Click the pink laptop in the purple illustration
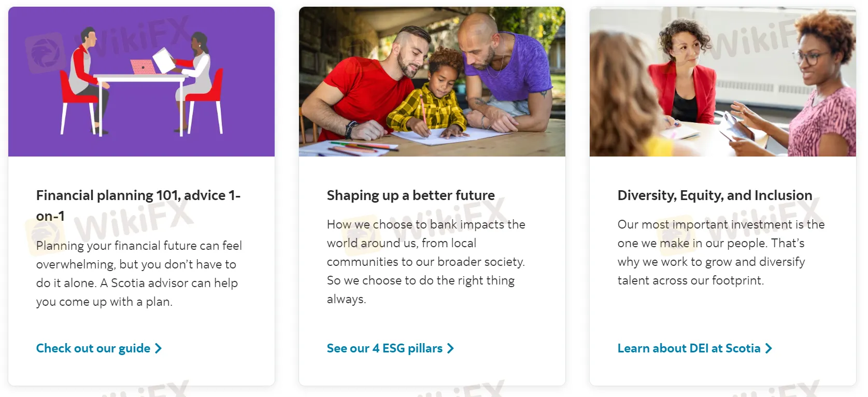Screen dimensions: 868x397 [143, 67]
